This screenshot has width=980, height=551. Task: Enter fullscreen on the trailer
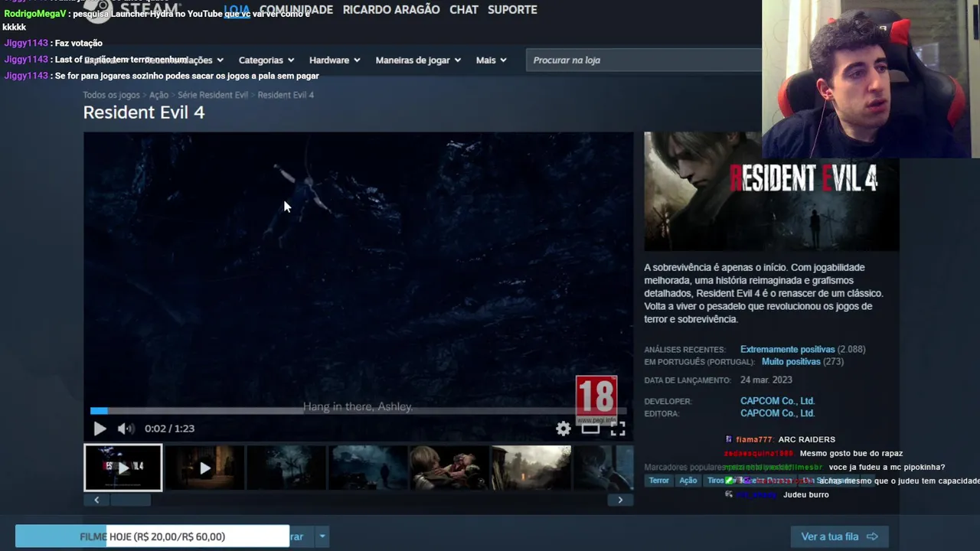(x=618, y=429)
